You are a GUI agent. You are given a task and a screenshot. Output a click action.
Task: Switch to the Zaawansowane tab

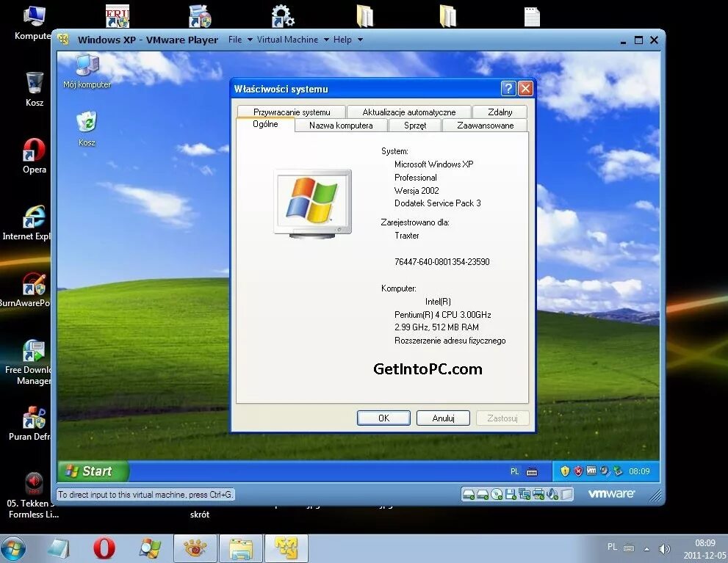(485, 126)
